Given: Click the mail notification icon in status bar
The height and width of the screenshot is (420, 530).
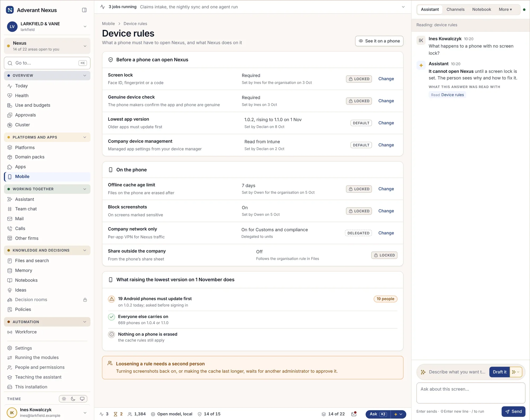Looking at the screenshot, I should [354, 414].
